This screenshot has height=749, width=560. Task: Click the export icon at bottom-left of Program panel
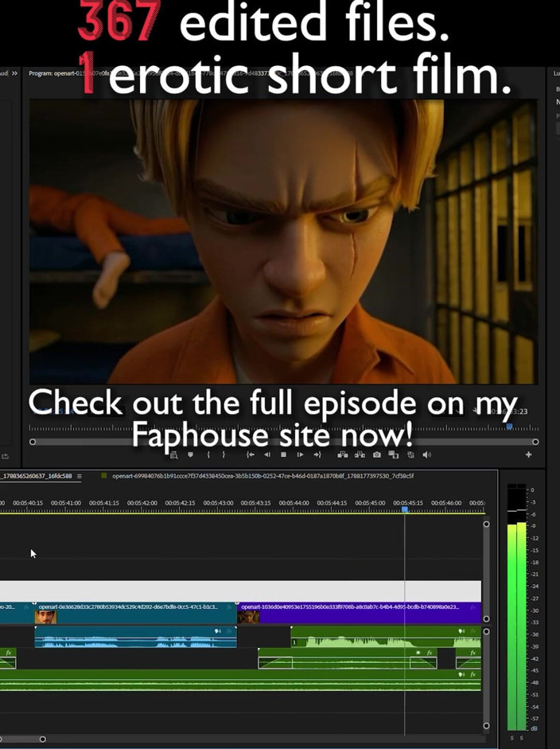(x=6, y=456)
